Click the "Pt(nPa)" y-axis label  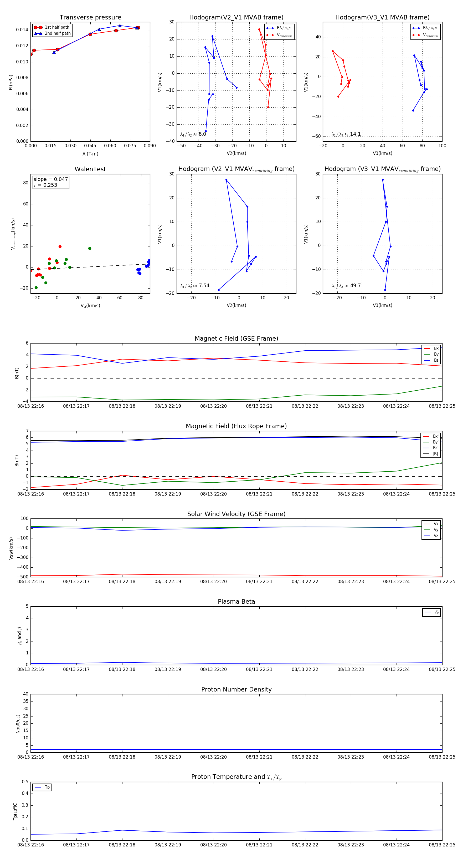pos(11,82)
